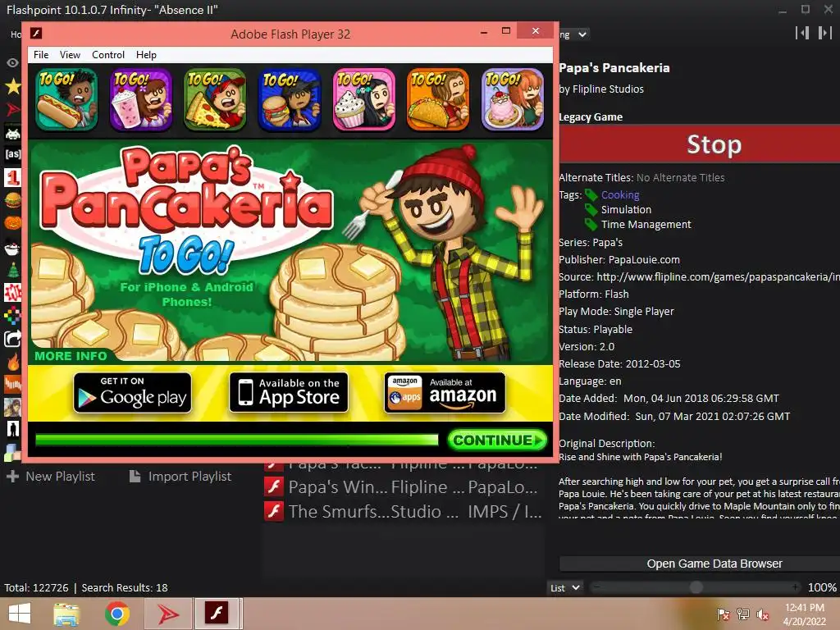Open the Windows Start button

tap(20, 614)
